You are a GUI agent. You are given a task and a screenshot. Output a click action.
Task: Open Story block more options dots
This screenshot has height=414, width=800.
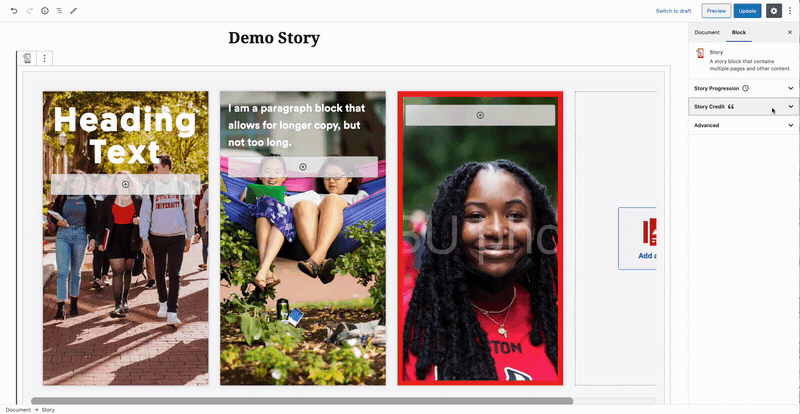(44, 59)
